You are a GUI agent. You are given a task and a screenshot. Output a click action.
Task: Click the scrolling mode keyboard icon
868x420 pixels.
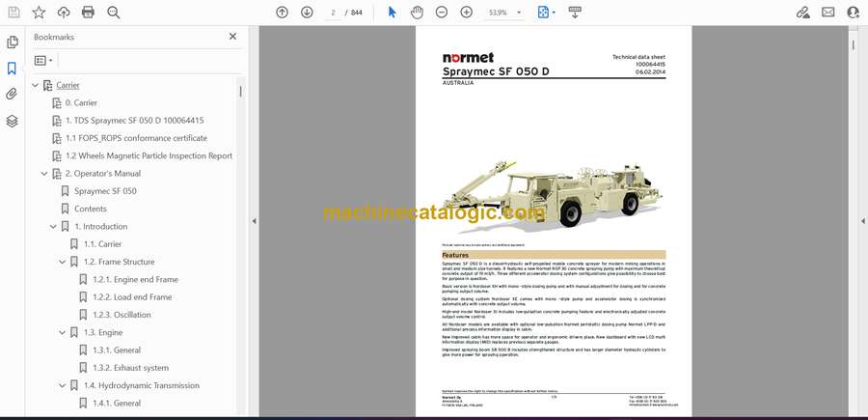click(x=575, y=13)
